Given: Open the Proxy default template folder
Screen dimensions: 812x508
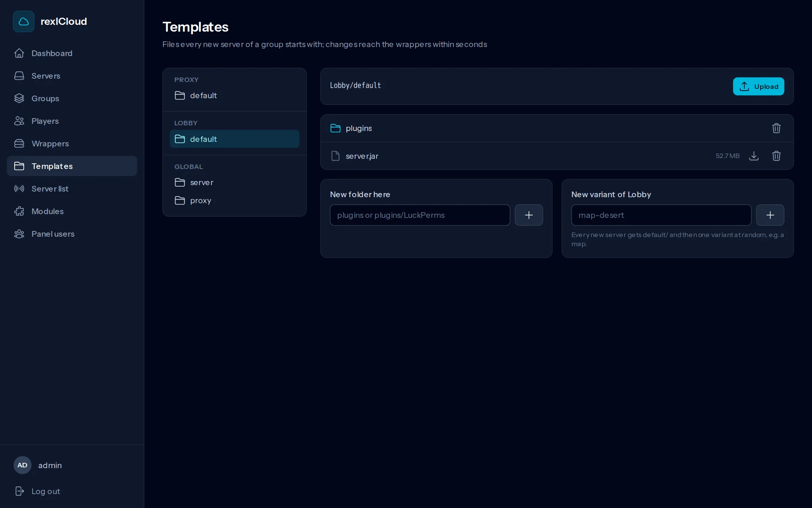Looking at the screenshot, I should 235,96.
